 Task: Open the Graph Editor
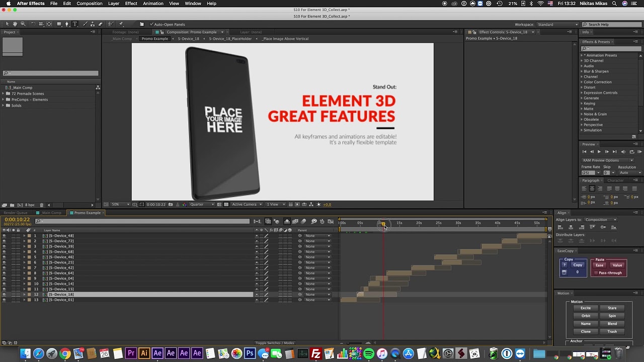tap(331, 221)
